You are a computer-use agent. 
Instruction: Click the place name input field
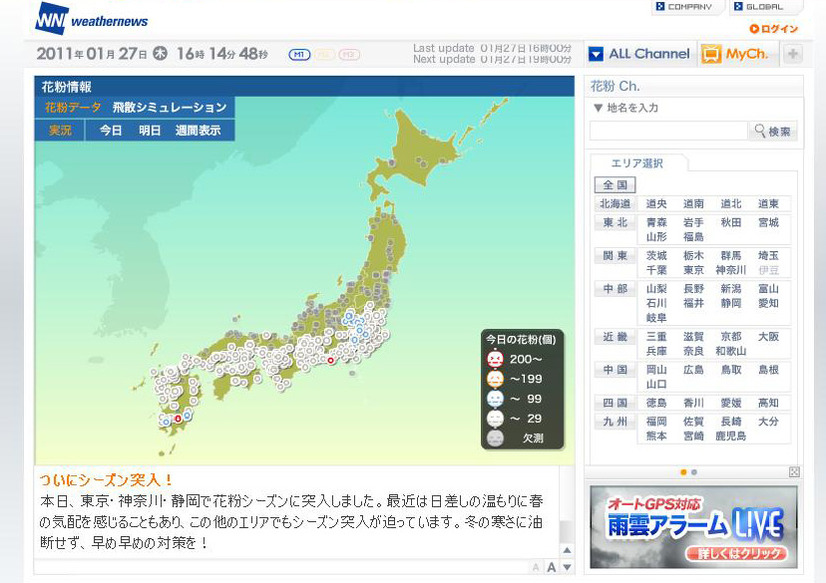668,131
